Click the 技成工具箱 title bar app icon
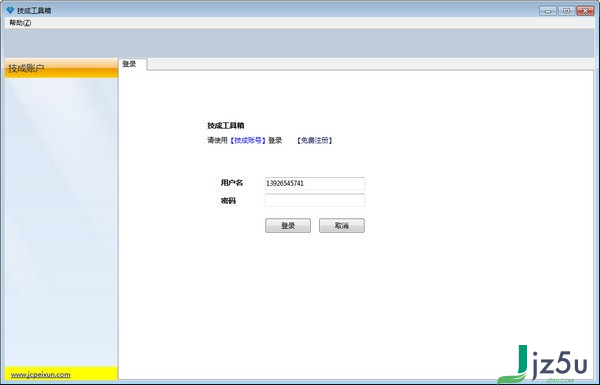 click(10, 10)
